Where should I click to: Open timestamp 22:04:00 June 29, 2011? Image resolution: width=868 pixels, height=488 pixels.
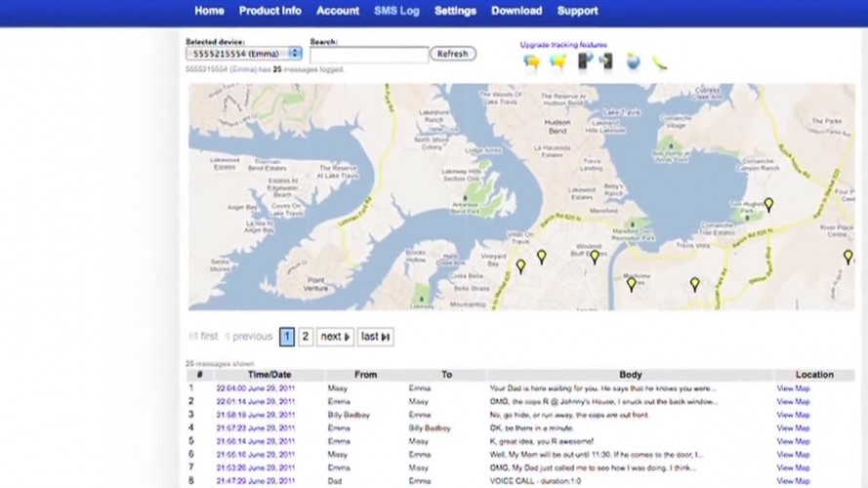tap(255, 388)
